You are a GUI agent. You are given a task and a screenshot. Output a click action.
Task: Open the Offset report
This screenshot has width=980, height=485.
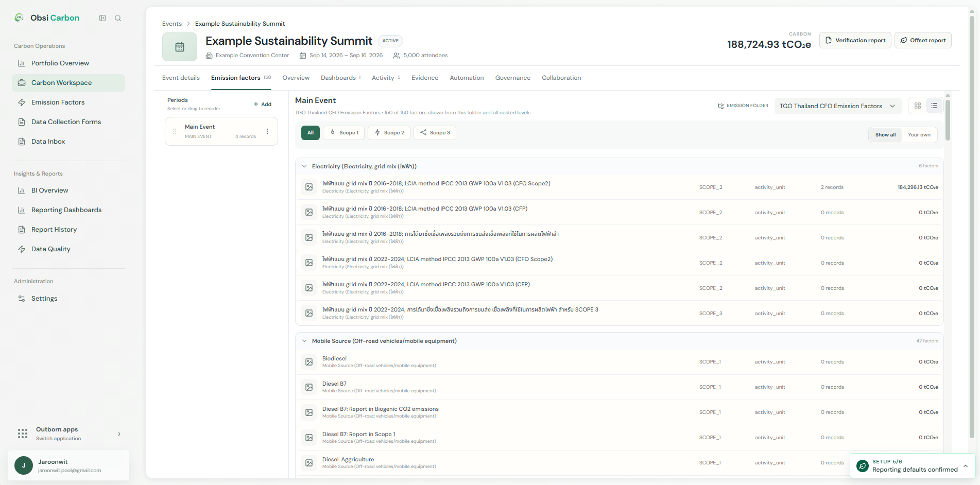(x=923, y=40)
